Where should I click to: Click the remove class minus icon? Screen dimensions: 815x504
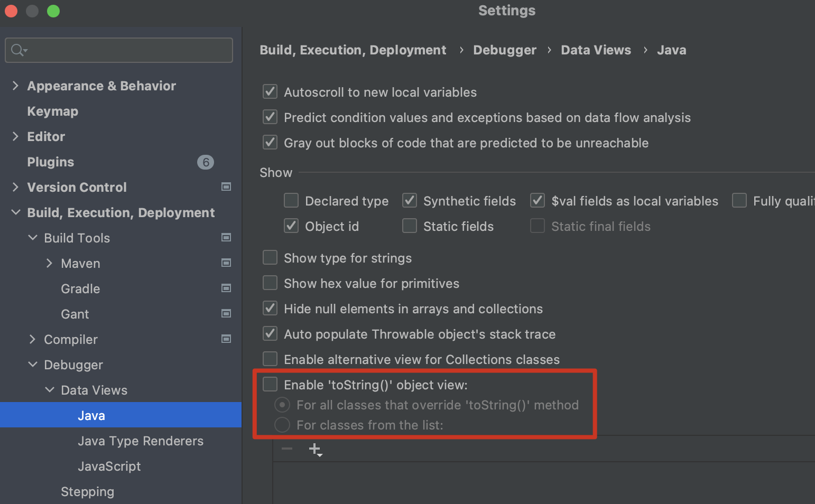point(287,449)
